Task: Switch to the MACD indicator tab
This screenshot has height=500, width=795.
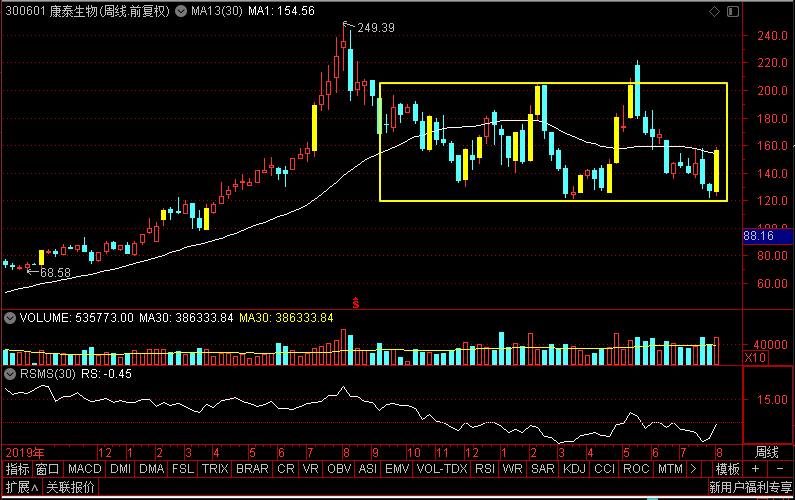Action: (x=85, y=469)
